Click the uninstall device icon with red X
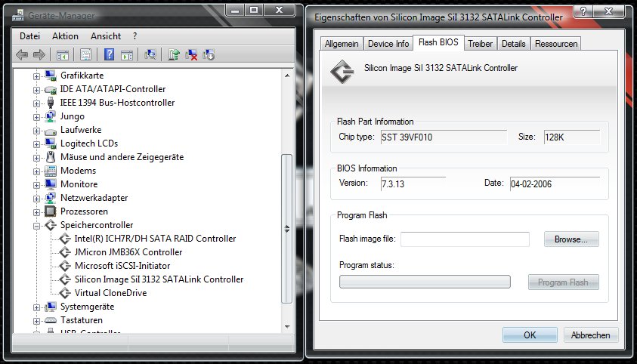This screenshot has height=364, width=637. pyautogui.click(x=191, y=55)
